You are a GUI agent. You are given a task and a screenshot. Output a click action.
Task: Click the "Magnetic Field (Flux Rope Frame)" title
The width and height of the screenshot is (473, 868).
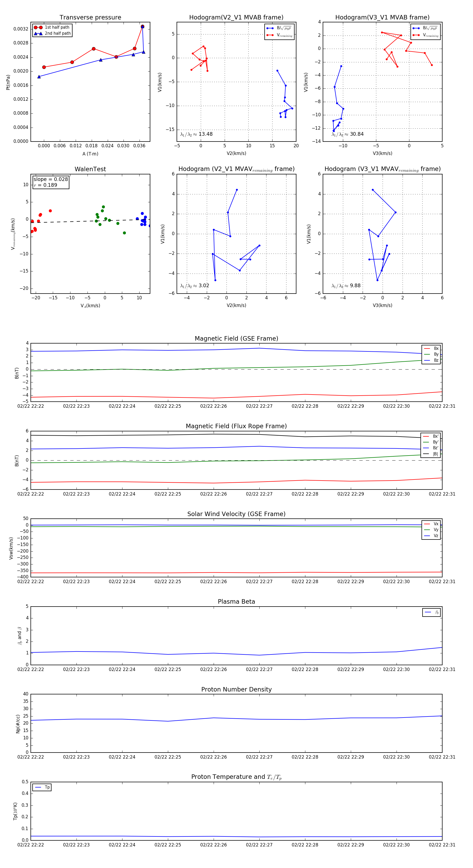click(236, 426)
